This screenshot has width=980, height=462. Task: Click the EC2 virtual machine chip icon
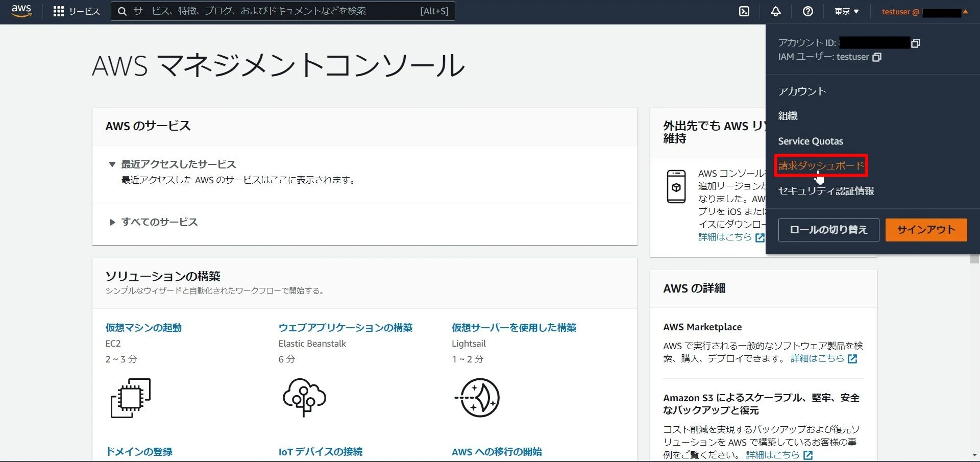click(131, 398)
